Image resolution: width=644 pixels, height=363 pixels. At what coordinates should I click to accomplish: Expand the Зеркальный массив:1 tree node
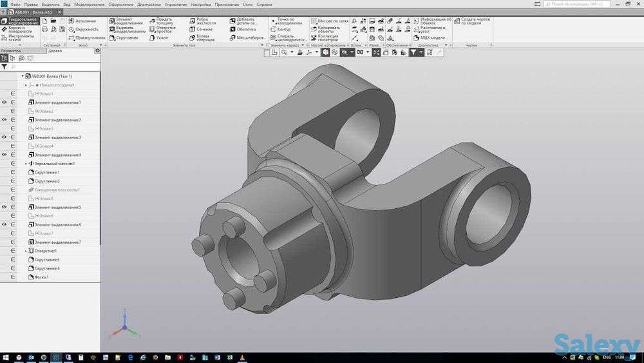point(26,164)
